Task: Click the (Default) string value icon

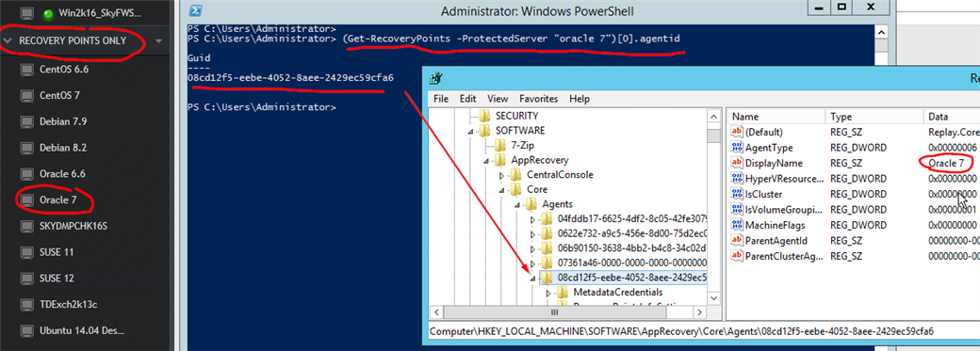Action: (736, 133)
